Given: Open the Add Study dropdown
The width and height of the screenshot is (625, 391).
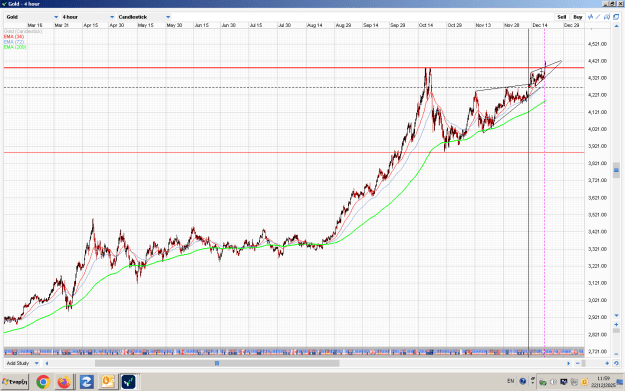Looking at the screenshot, I should (23, 363).
